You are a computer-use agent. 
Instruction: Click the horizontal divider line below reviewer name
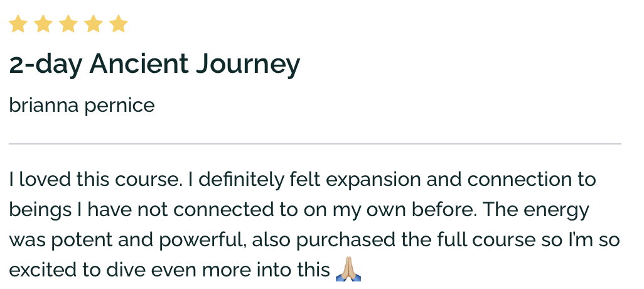315,144
